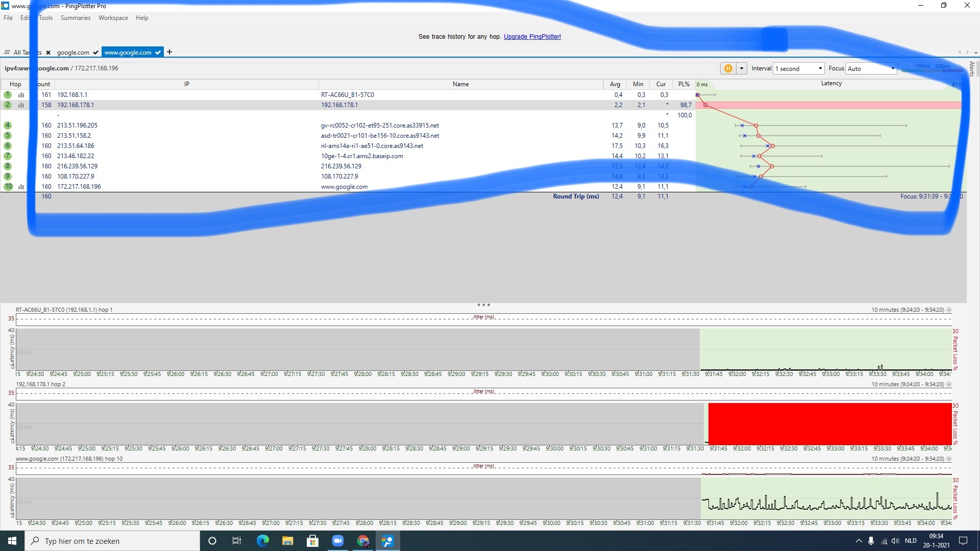Screen dimensions: 980x551
Task: Click the Cur column header
Action: click(661, 84)
